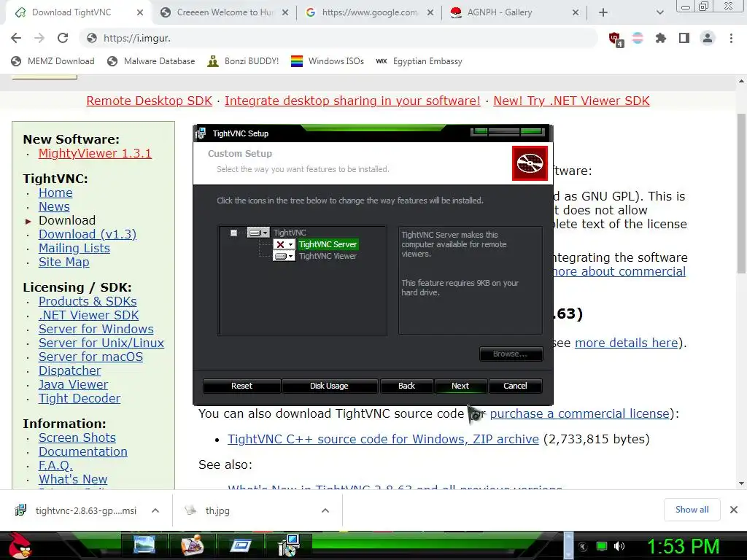The width and height of the screenshot is (747, 560).
Task: Click the browser back arrow
Action: pos(16,38)
